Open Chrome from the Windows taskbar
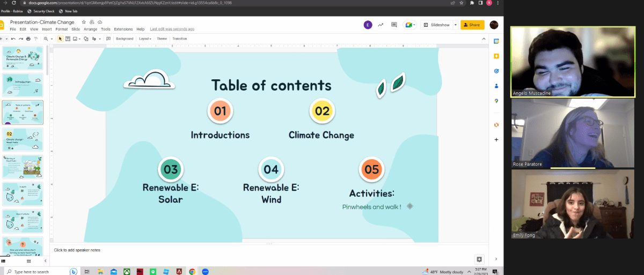This screenshot has height=275, width=644. click(x=192, y=271)
